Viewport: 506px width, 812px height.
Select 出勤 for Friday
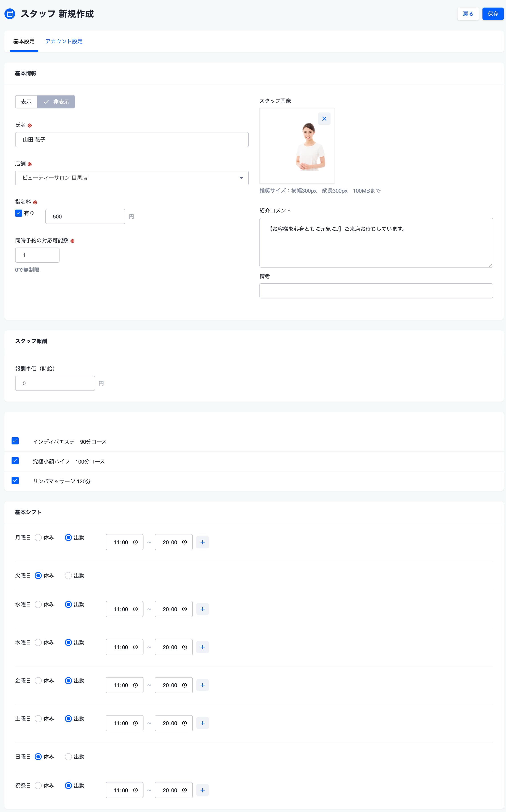[68, 680]
